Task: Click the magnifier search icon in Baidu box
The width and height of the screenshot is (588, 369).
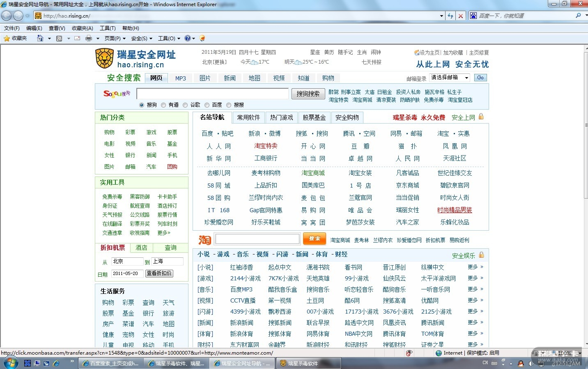Action: point(578,16)
